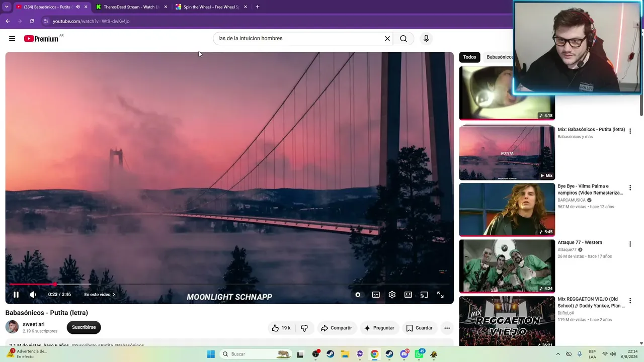The height and width of the screenshot is (362, 644).
Task: Close the ThanosDead Stream tab
Action: tap(166, 7)
